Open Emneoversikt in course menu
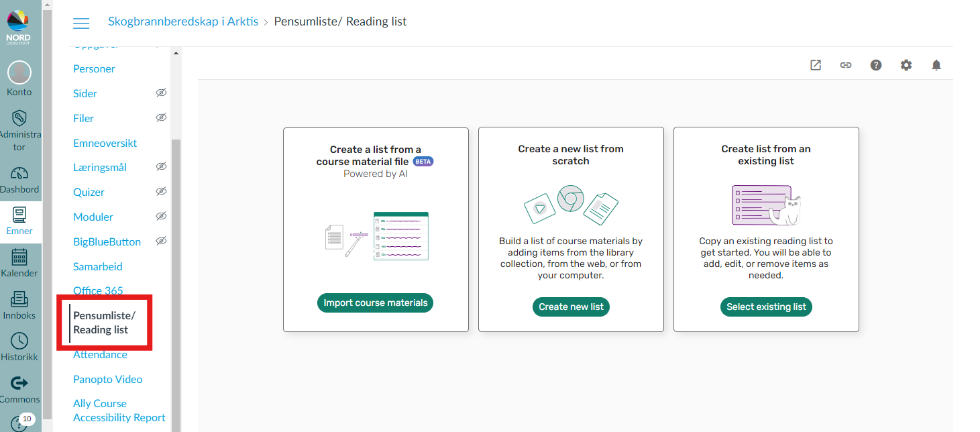The height and width of the screenshot is (432, 980). click(x=105, y=143)
